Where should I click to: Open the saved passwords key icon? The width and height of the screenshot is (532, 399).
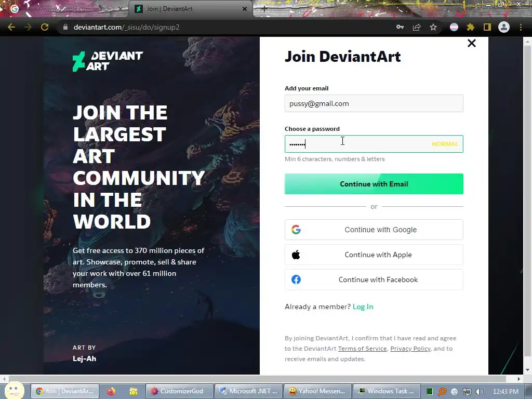(400, 27)
